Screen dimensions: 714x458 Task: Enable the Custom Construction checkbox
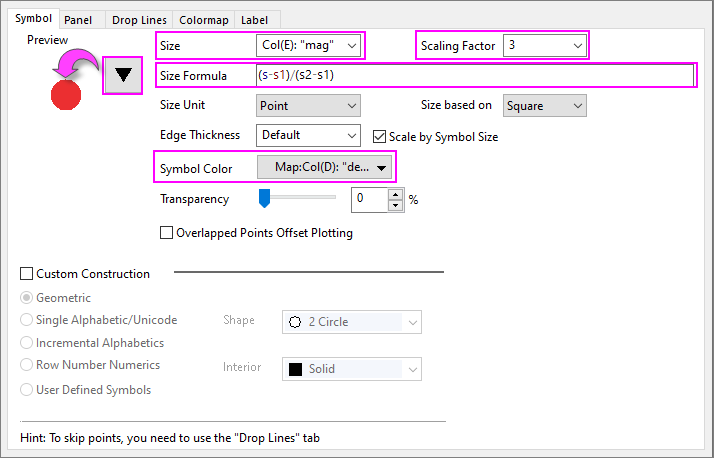[x=27, y=273]
